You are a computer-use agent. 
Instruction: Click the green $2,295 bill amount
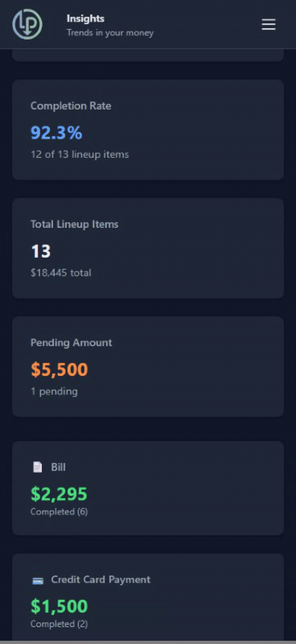59,494
